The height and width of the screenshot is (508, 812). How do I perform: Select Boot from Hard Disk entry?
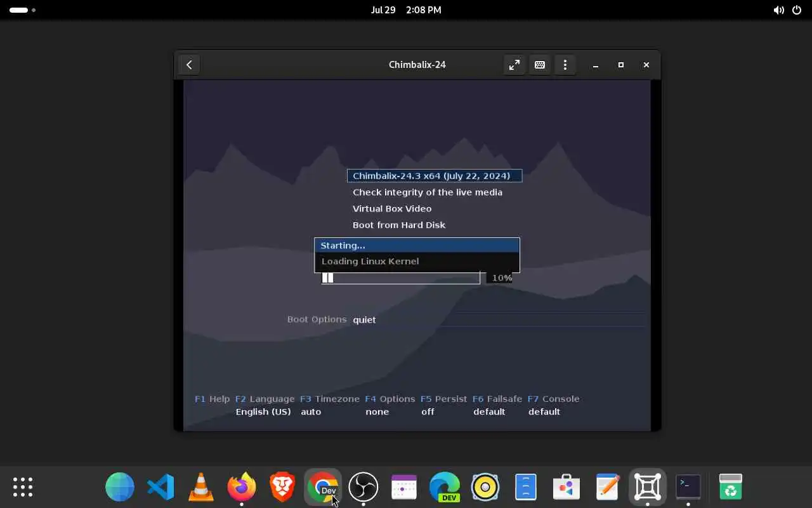399,225
